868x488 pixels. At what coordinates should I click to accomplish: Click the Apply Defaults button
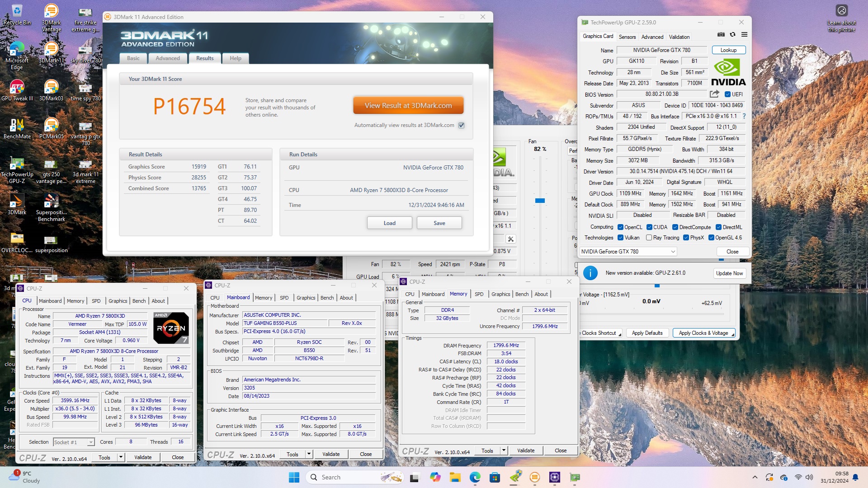(x=647, y=333)
